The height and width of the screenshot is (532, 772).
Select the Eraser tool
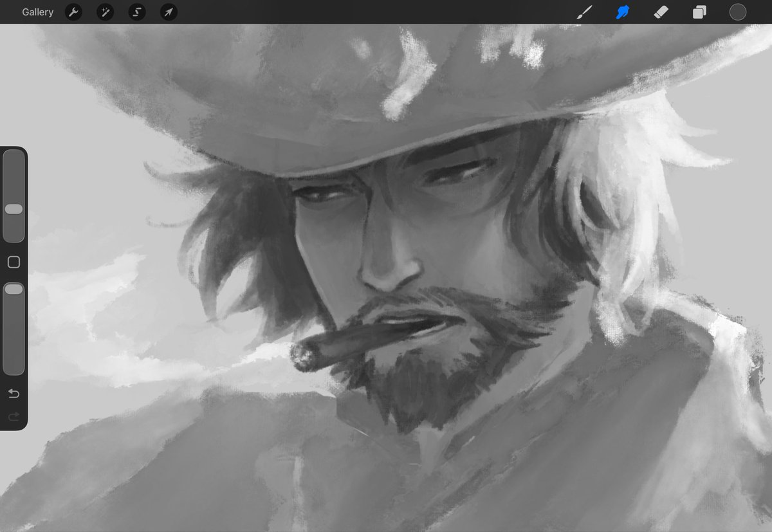click(661, 12)
